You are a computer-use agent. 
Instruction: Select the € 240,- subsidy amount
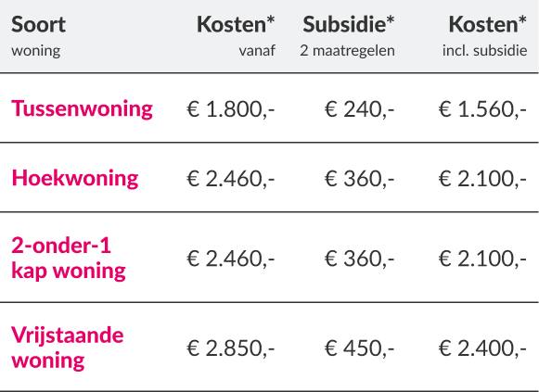click(359, 109)
